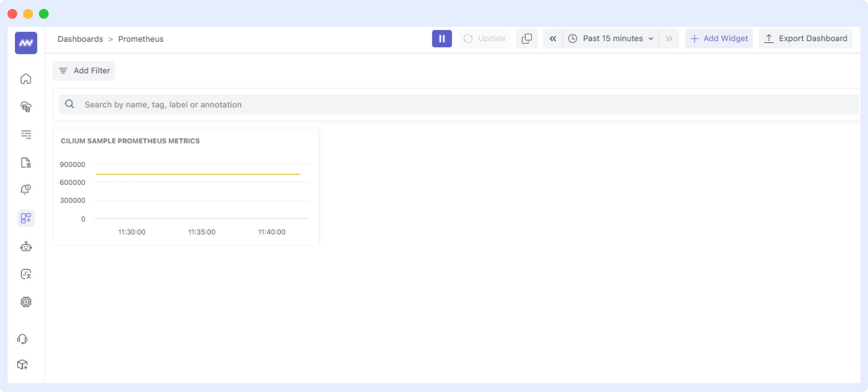868x392 pixels.
Task: Pause dashboard auto-refresh
Action: point(442,38)
